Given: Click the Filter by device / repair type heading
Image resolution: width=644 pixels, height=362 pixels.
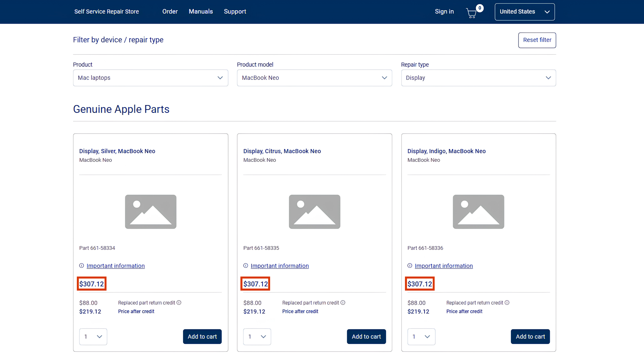Looking at the screenshot, I should (x=118, y=40).
